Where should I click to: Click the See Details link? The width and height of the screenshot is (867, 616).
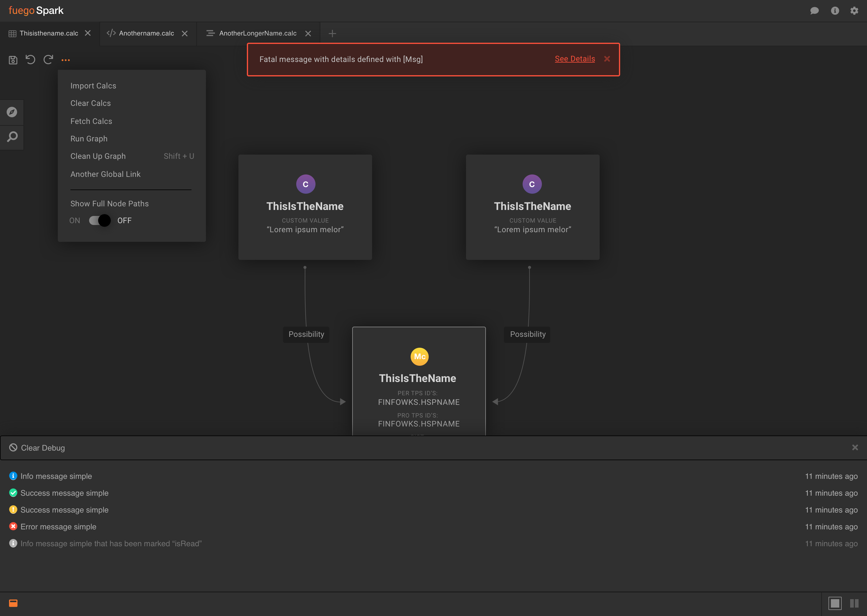(575, 59)
